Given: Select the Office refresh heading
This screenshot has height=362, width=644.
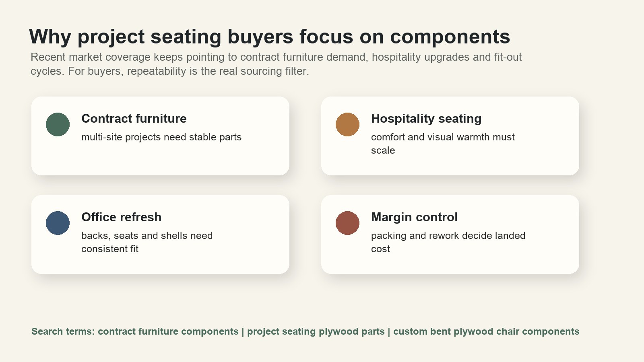Looking at the screenshot, I should coord(121,217).
